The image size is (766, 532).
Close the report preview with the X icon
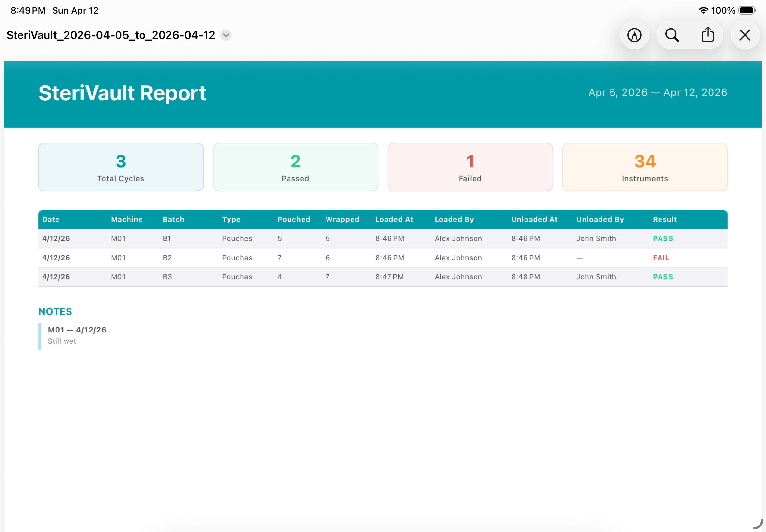pos(744,35)
